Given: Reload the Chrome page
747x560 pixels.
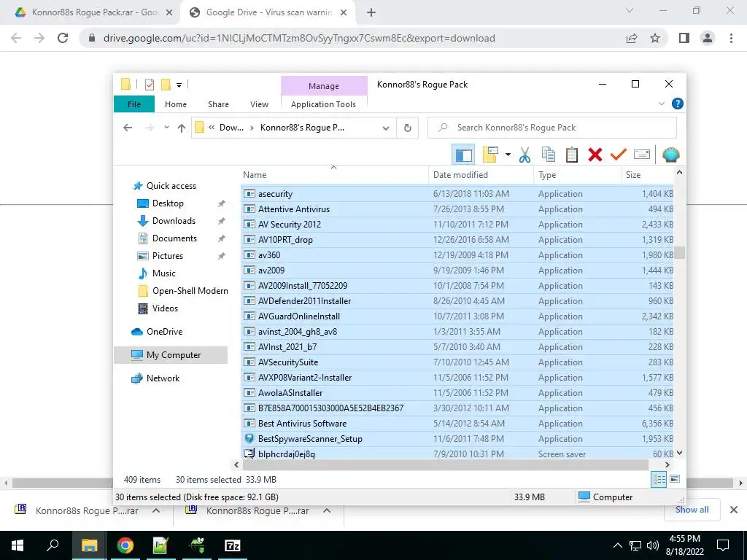Looking at the screenshot, I should [63, 38].
